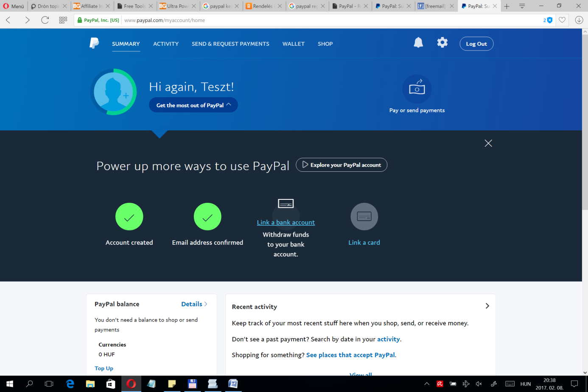This screenshot has width=588, height=392.
Task: Open taskbar search magnifier
Action: [29, 384]
